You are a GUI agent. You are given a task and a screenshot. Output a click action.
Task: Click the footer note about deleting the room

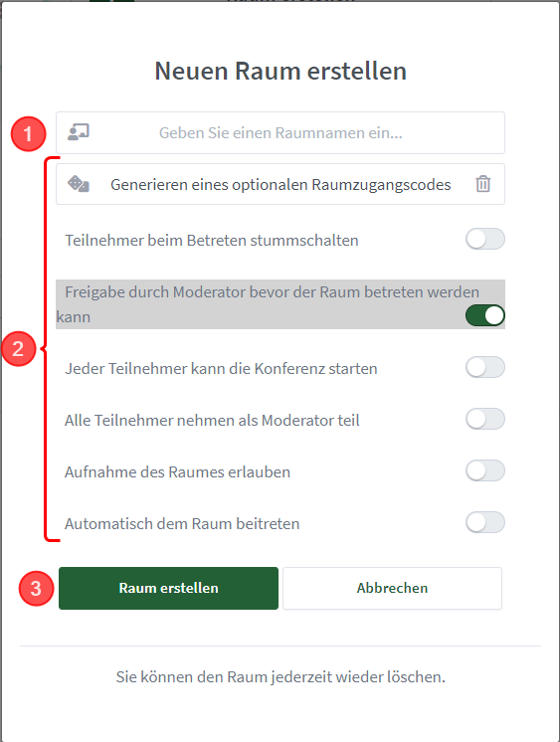pos(280,677)
